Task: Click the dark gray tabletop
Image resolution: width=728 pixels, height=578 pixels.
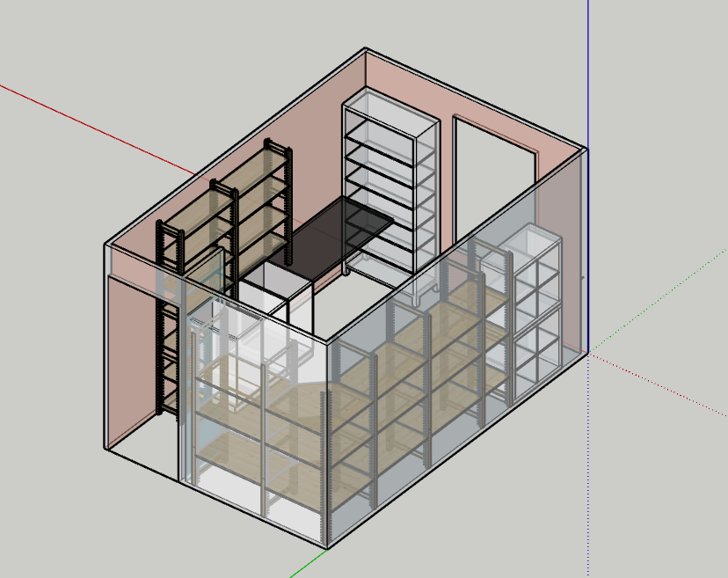Action: [334, 230]
